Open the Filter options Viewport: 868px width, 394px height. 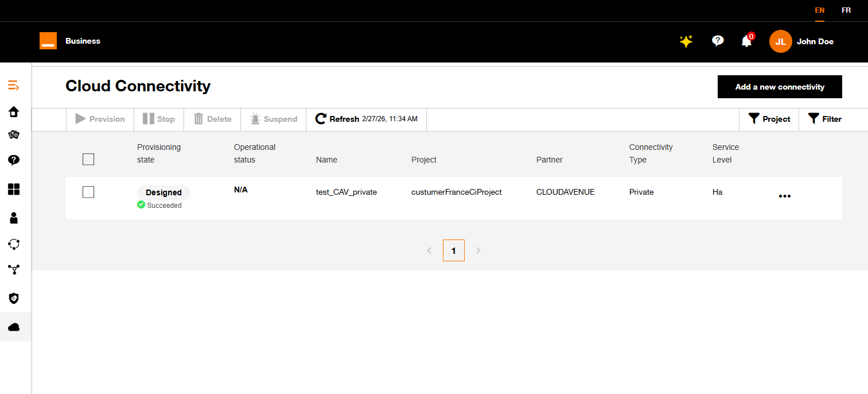point(824,119)
